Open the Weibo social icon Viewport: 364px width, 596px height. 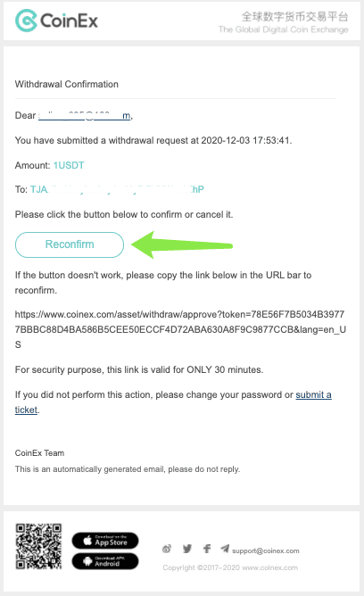167,549
